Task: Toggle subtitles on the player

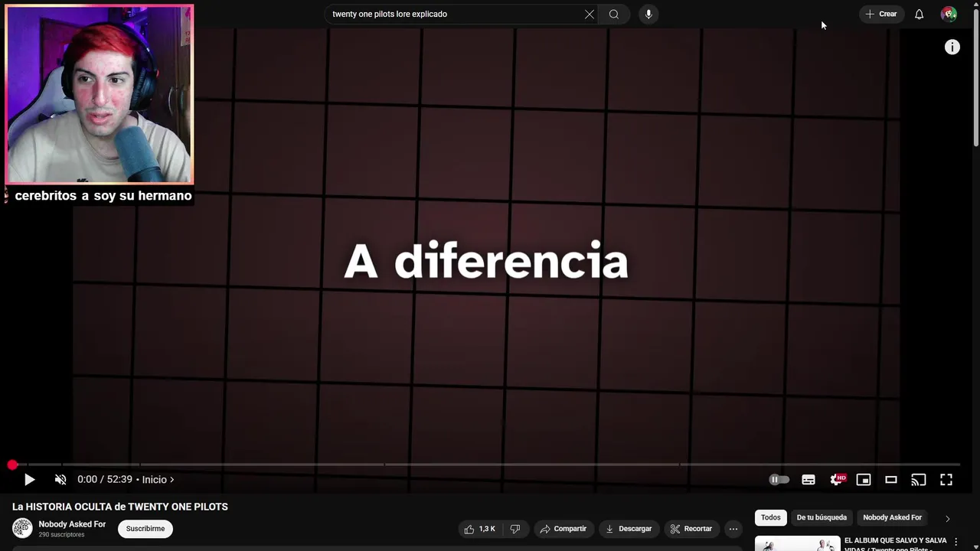Action: [808, 480]
